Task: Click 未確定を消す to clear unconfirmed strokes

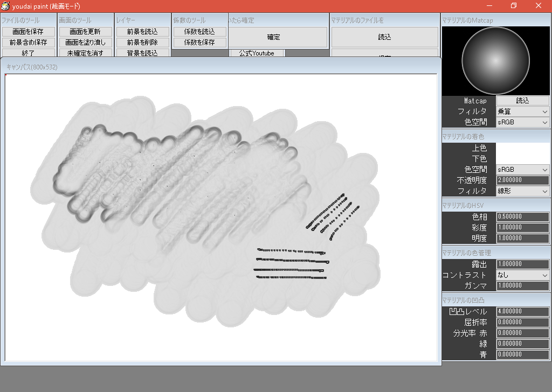Action: [85, 53]
